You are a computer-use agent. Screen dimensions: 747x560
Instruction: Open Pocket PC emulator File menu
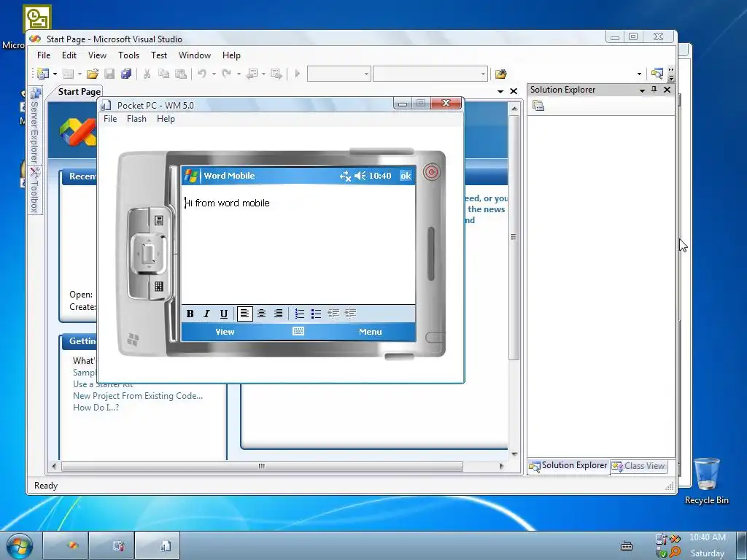pos(110,119)
